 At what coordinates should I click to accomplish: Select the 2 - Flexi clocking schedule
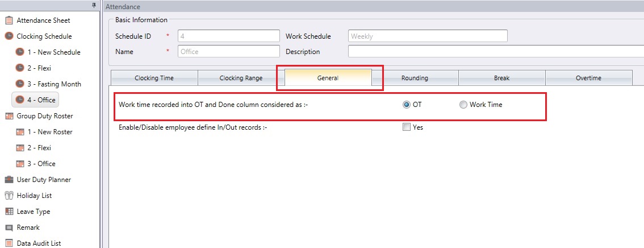39,68
